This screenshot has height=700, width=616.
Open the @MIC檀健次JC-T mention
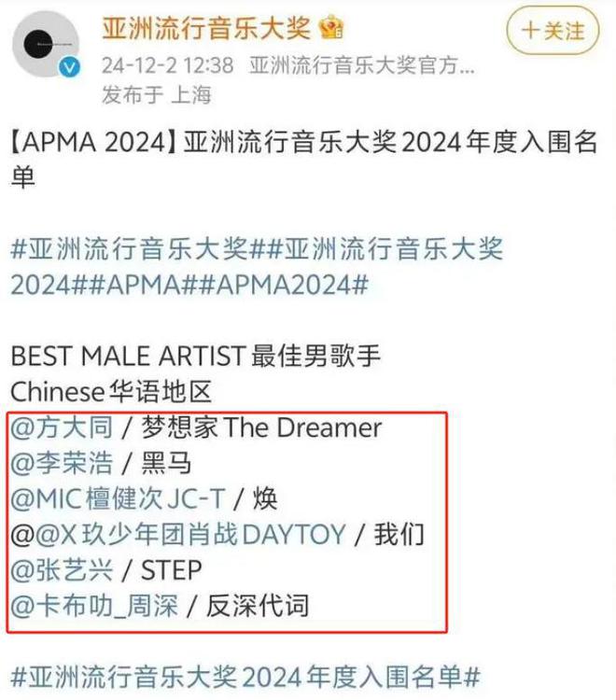pyautogui.click(x=118, y=498)
